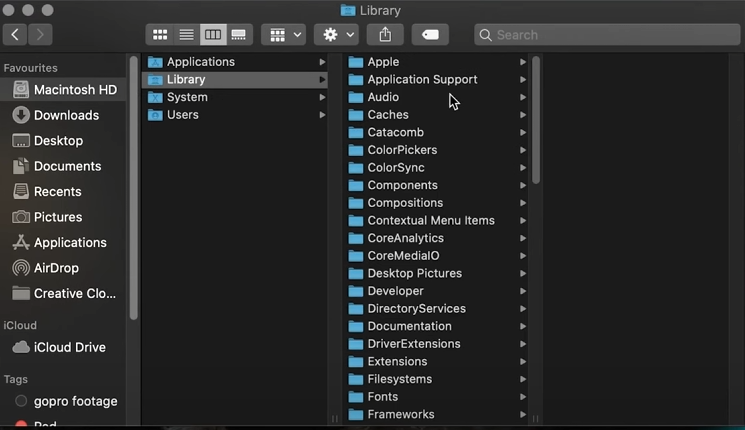The image size is (745, 430).
Task: Go back with the left chevron button
Action: tap(15, 35)
